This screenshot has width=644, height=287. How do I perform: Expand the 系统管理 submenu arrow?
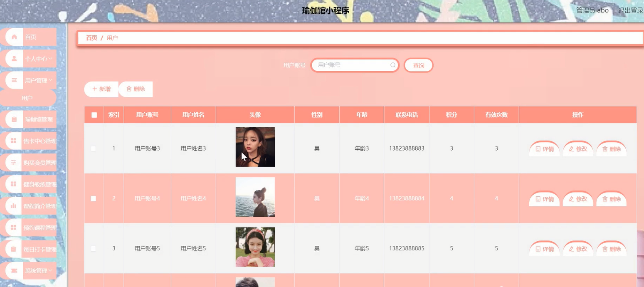tap(50, 270)
